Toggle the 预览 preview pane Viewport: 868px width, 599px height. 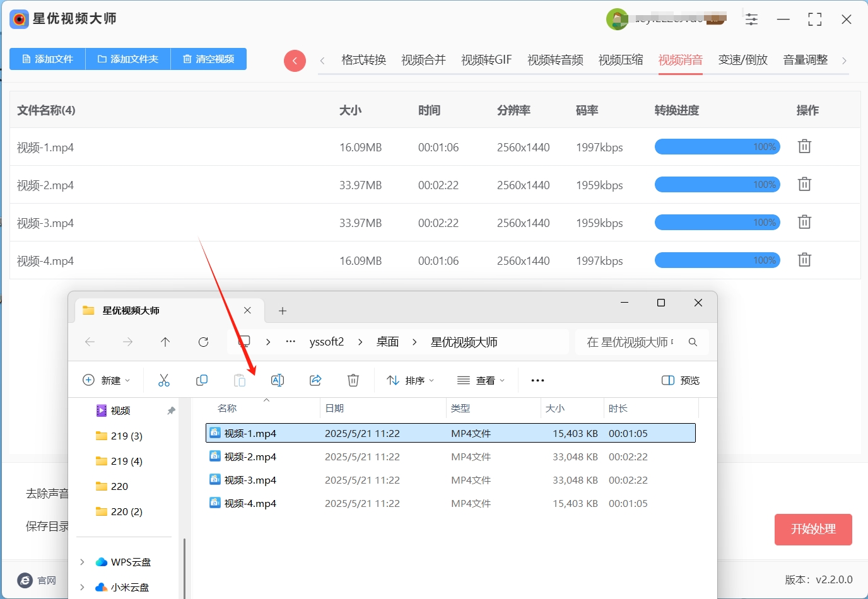(x=681, y=380)
